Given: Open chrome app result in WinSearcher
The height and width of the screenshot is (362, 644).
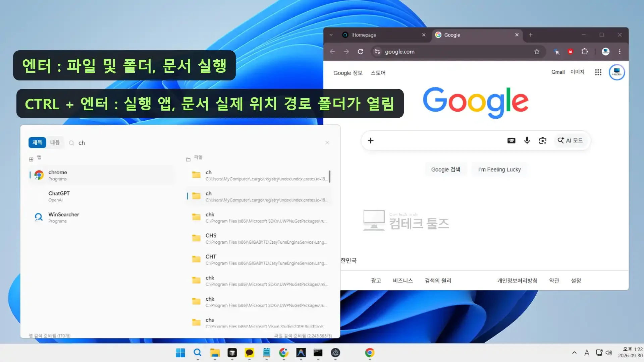Looking at the screenshot, I should point(102,175).
